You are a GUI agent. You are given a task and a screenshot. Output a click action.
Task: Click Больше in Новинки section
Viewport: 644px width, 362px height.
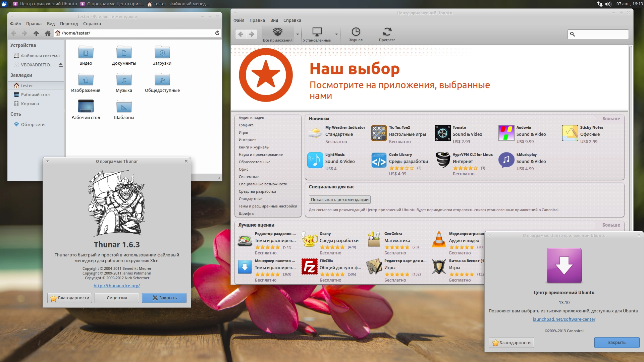611,119
